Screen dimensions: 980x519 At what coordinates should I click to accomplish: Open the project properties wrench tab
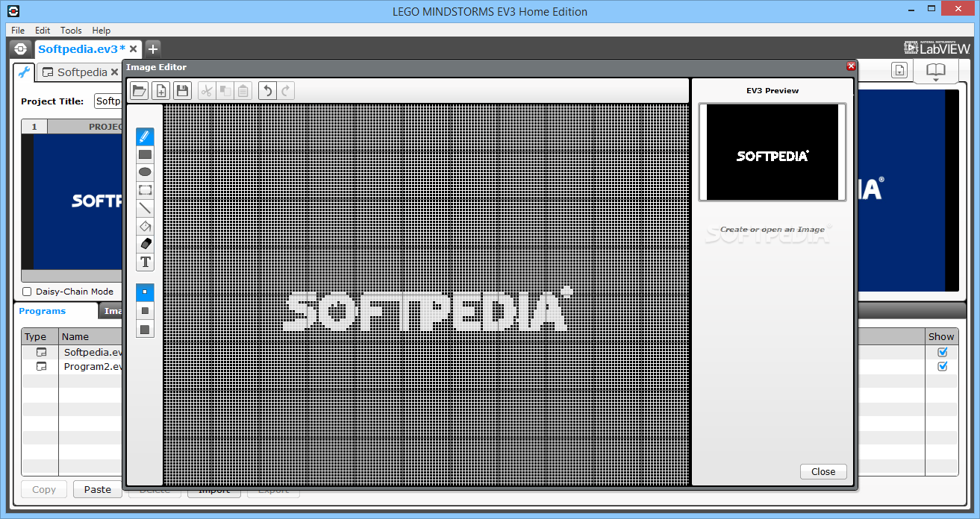point(24,72)
